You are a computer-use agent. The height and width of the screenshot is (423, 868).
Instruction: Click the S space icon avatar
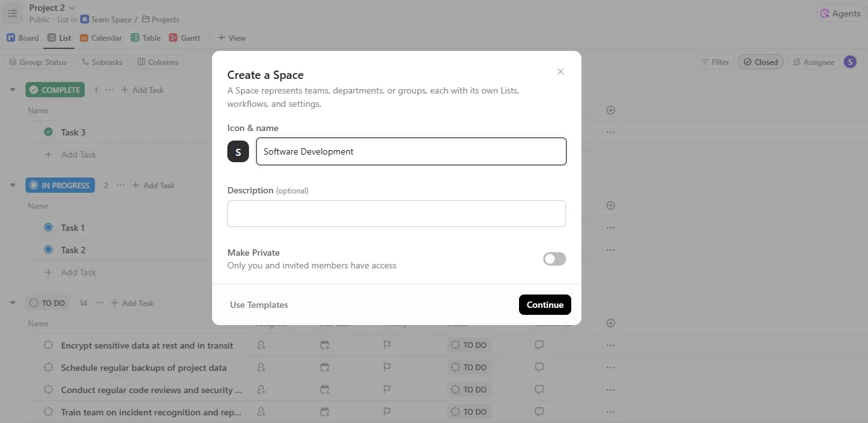click(x=238, y=151)
